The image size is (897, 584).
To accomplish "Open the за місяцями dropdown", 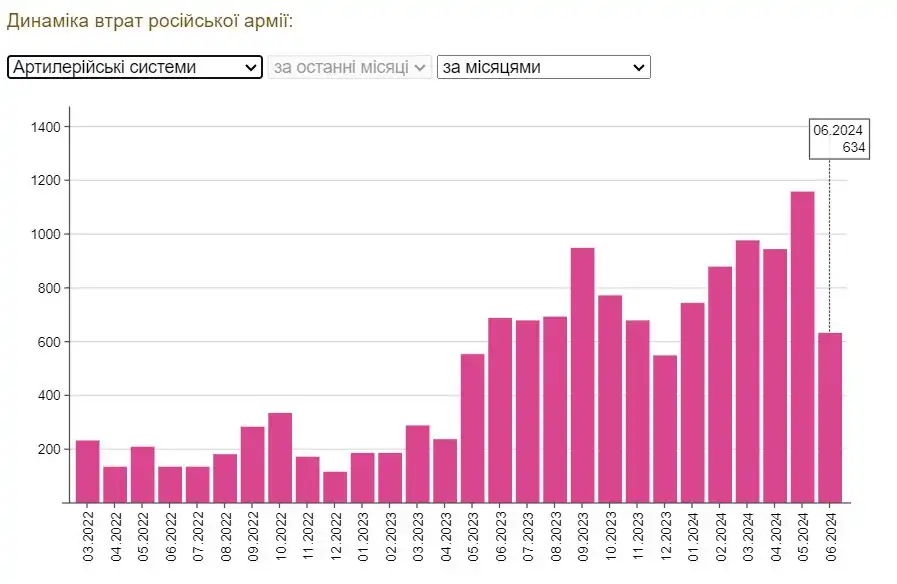I will pyautogui.click(x=543, y=67).
